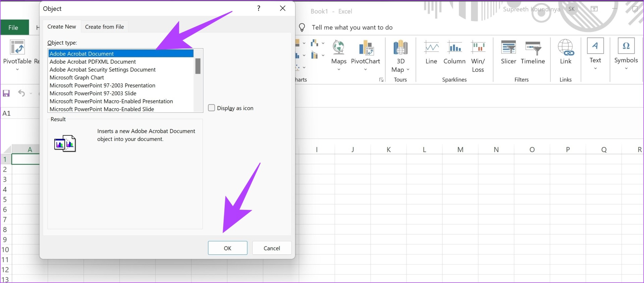Click the PivotTable icon in the ribbon
The image size is (644, 283).
click(x=17, y=48)
